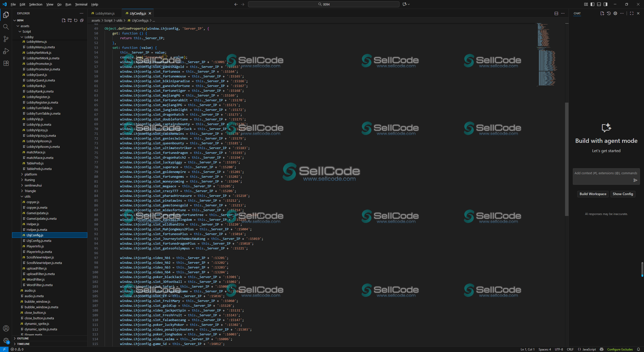Toggle the primary side bar layout button
The width and height of the screenshot is (644, 352).
(592, 4)
